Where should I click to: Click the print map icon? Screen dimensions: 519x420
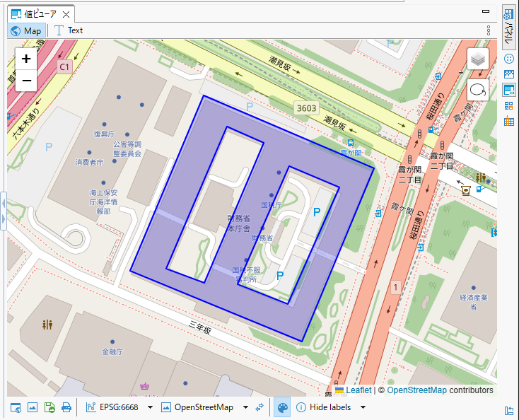pyautogui.click(x=66, y=407)
